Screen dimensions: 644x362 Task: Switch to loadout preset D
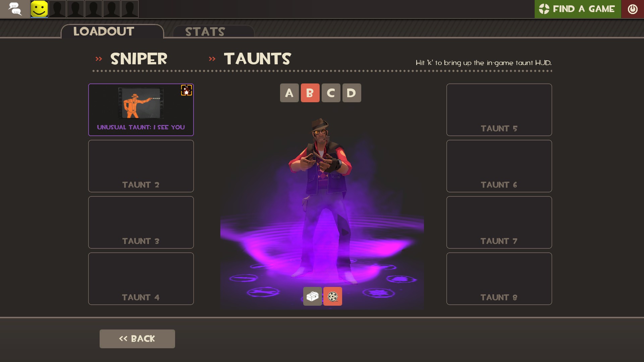coord(352,93)
